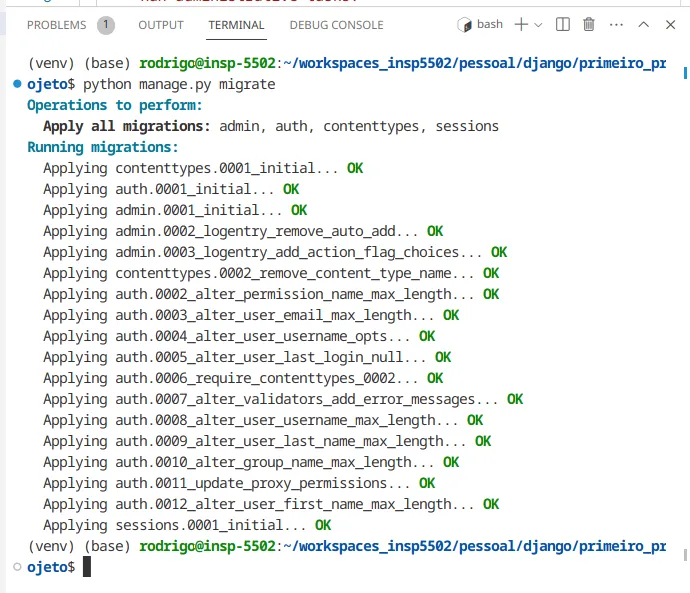Click 'auth.0012_alter_user_first_name_max_length' line
This screenshot has width=690, height=593.
[x=271, y=504]
